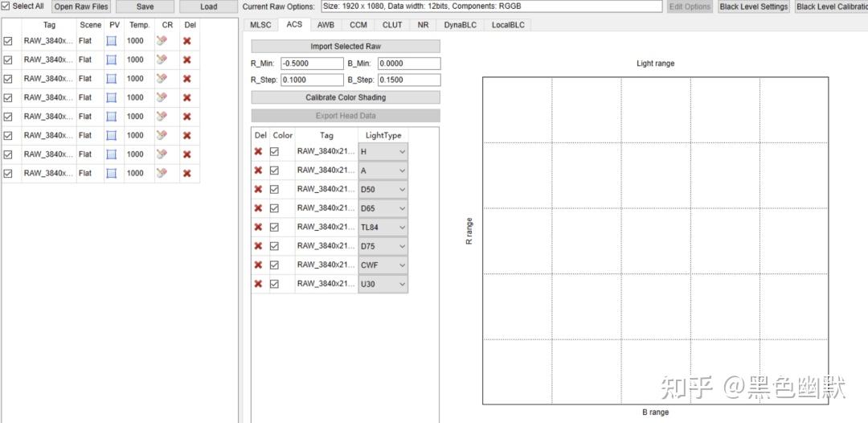Viewport: 868px width, 423px height.
Task: Uncheck the third raw file row checkbox
Action: (8, 79)
